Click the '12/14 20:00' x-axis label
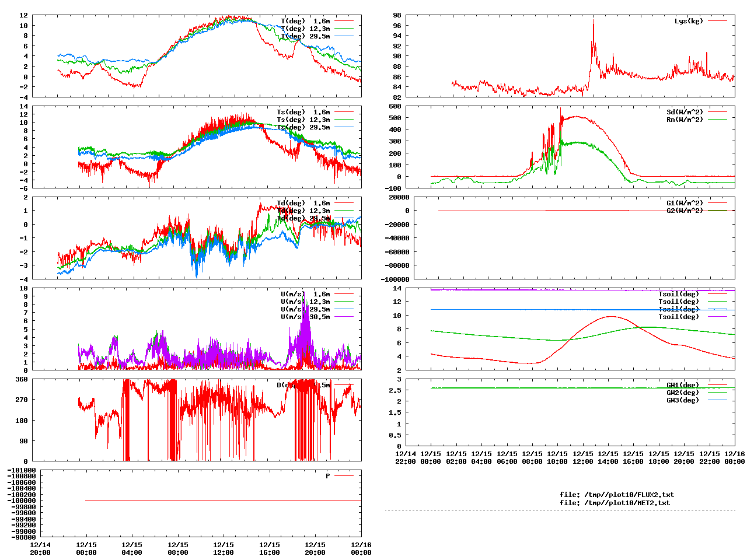747x560 pixels. point(40,548)
